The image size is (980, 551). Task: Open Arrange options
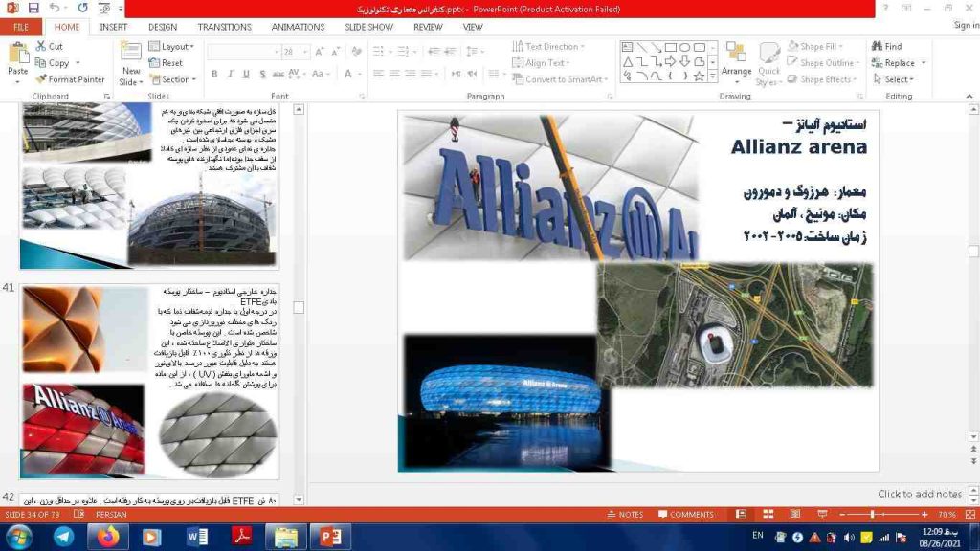736,63
